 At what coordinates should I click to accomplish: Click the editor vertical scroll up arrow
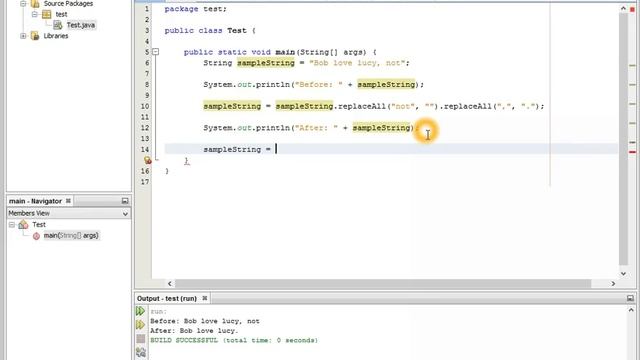(x=623, y=9)
